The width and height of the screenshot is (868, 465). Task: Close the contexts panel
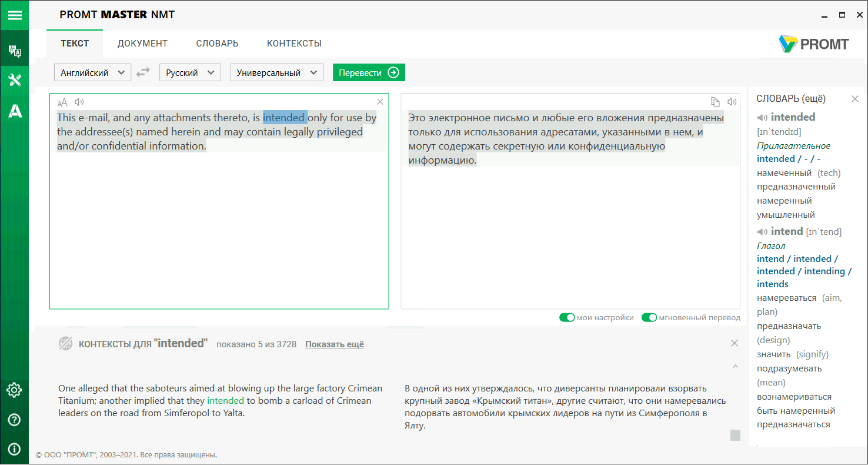734,343
